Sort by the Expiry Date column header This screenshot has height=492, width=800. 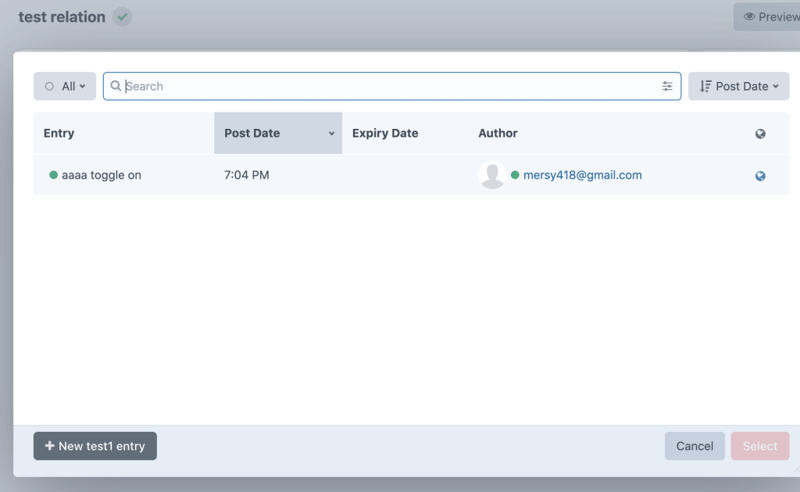pos(385,133)
